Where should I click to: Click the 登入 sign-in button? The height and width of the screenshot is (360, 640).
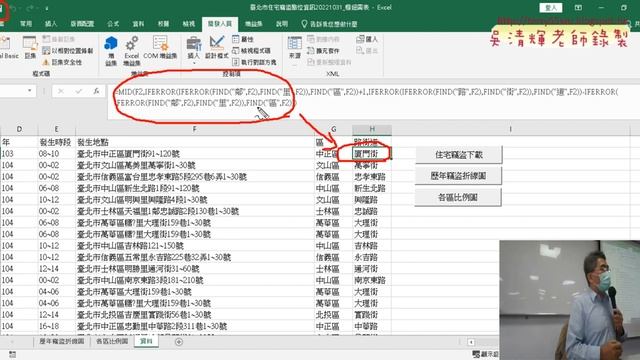click(551, 8)
